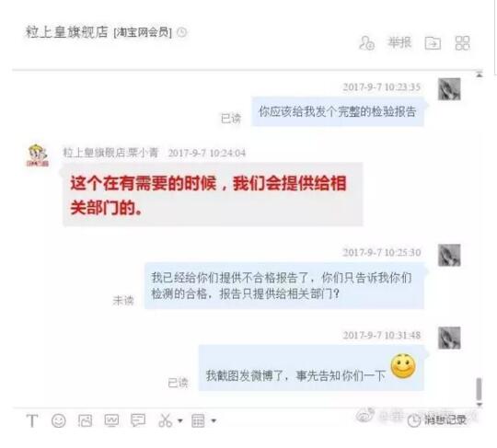Click the screen shake monitor icon
This screenshot has height=448, width=497.
pyautogui.click(x=111, y=420)
